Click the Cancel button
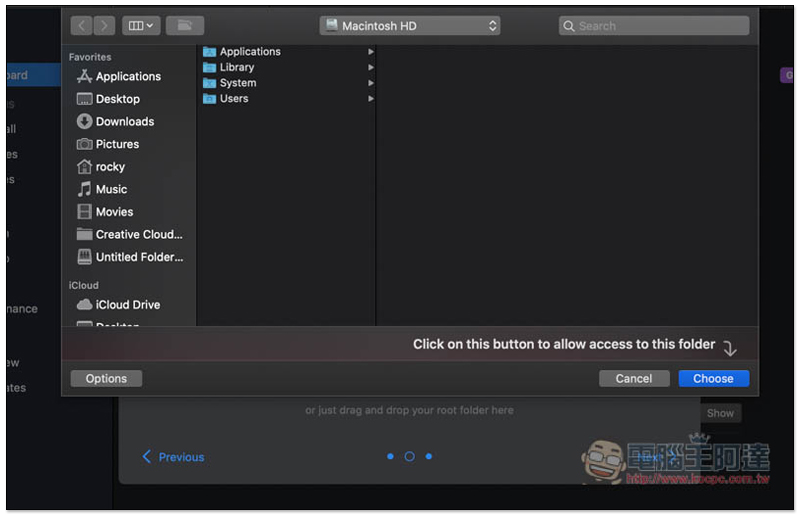The image size is (800, 516). (634, 379)
